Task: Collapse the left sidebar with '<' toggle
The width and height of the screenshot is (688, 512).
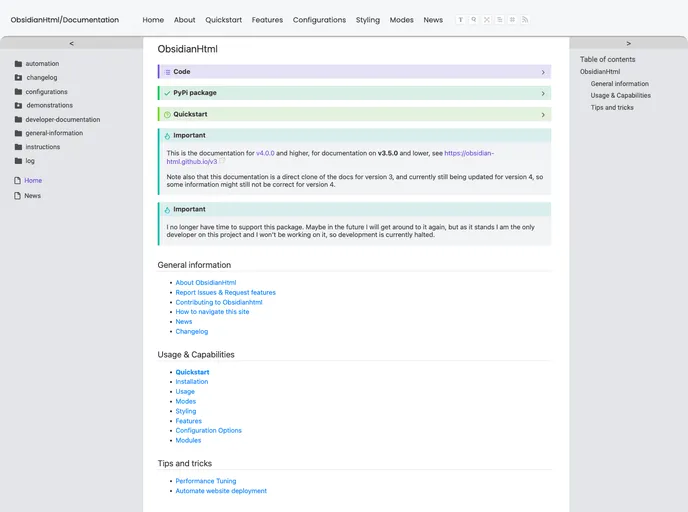Action: (72, 43)
